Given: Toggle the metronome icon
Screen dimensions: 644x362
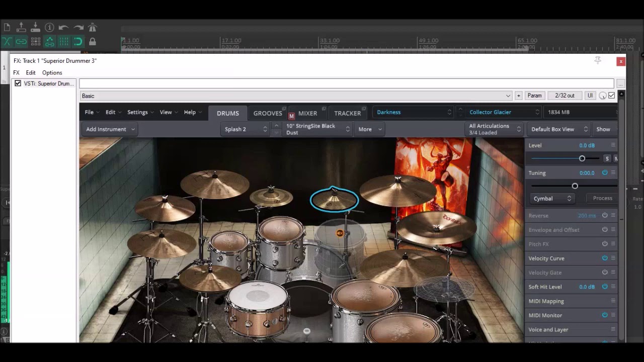Looking at the screenshot, I should click(x=92, y=28).
